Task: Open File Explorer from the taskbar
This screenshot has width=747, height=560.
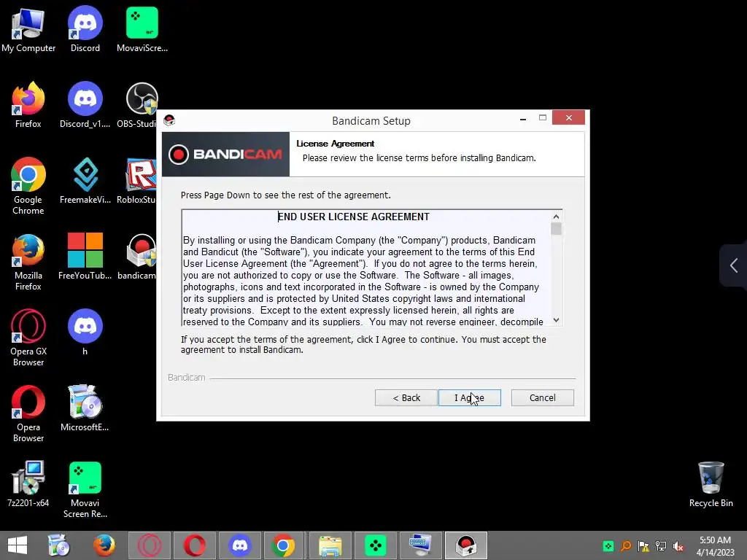Action: (x=330, y=545)
